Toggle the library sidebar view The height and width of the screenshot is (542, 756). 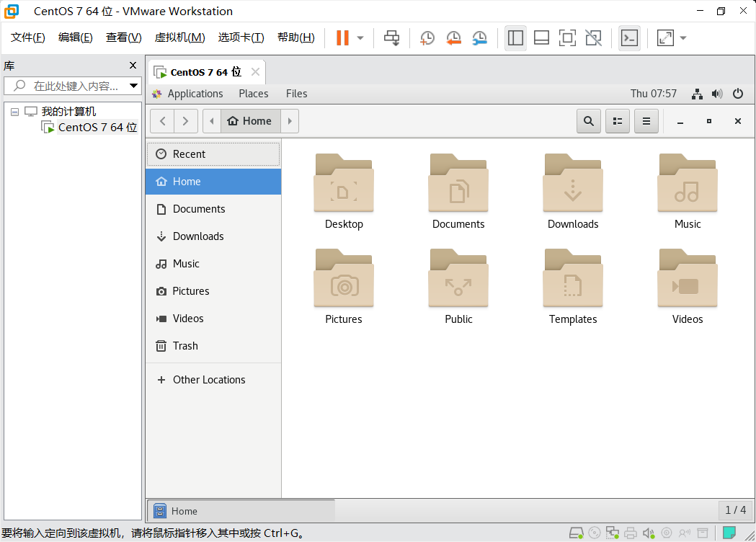coord(515,37)
